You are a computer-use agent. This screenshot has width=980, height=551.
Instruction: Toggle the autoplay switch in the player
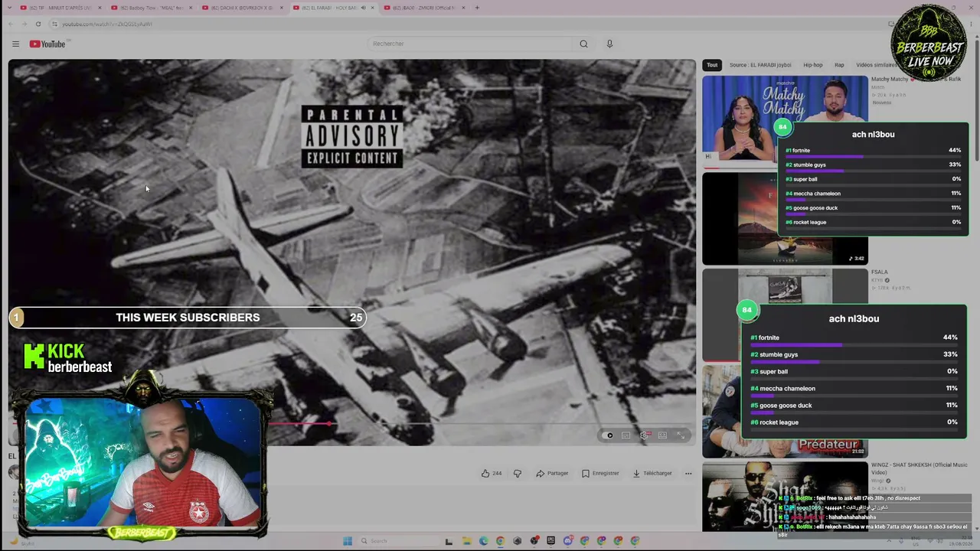point(609,435)
